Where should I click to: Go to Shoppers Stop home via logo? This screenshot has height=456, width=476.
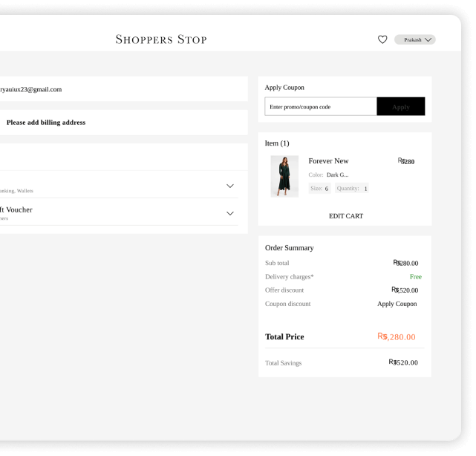161,39
